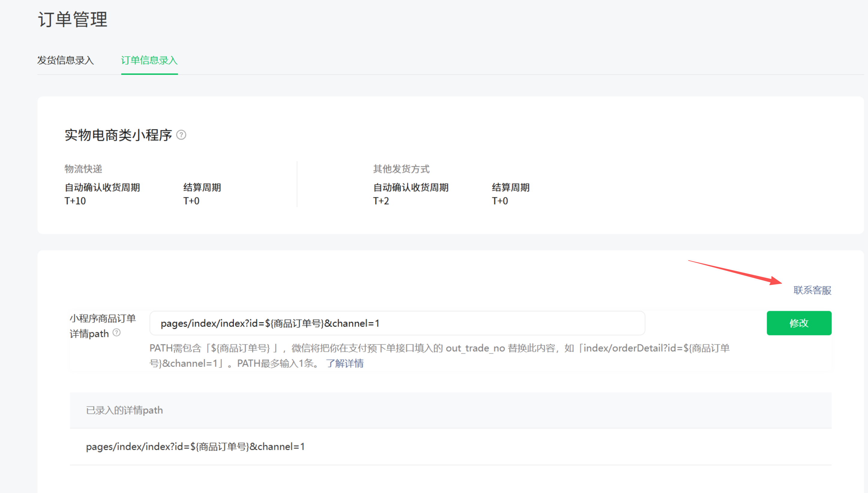The width and height of the screenshot is (868, 493).
Task: Select the recorded path entry in the list
Action: [195, 447]
